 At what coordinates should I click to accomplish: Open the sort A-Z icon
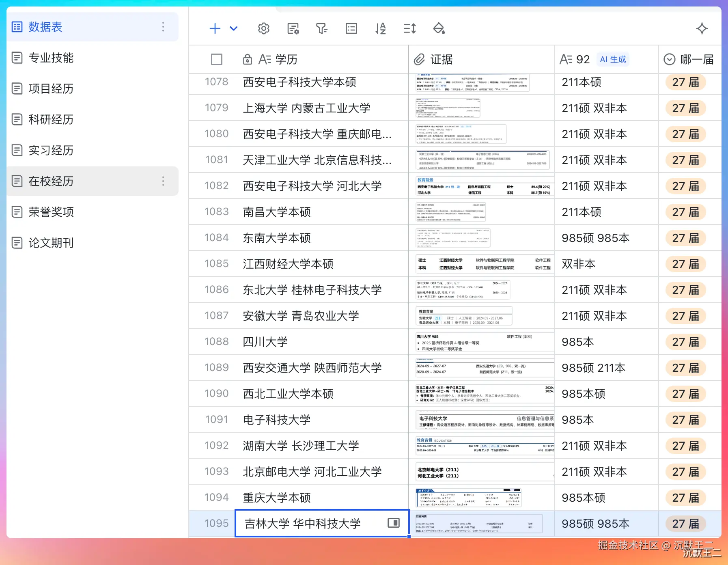(381, 28)
